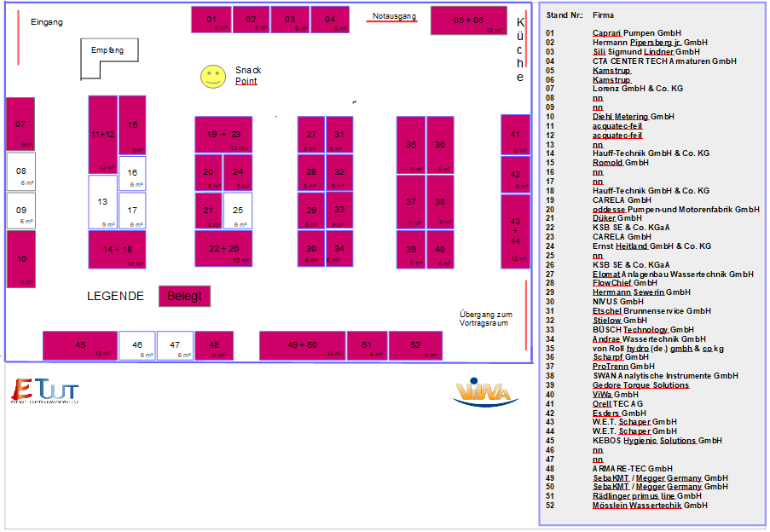Click 'Ernst Heitland GmbH & Co. KG' entry

click(x=651, y=246)
